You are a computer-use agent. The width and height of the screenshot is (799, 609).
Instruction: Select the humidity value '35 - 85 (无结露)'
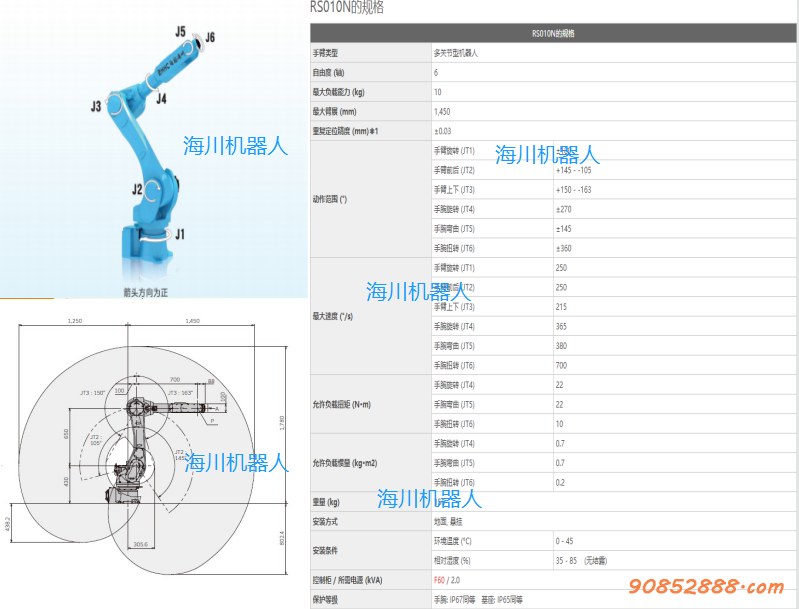click(x=581, y=561)
